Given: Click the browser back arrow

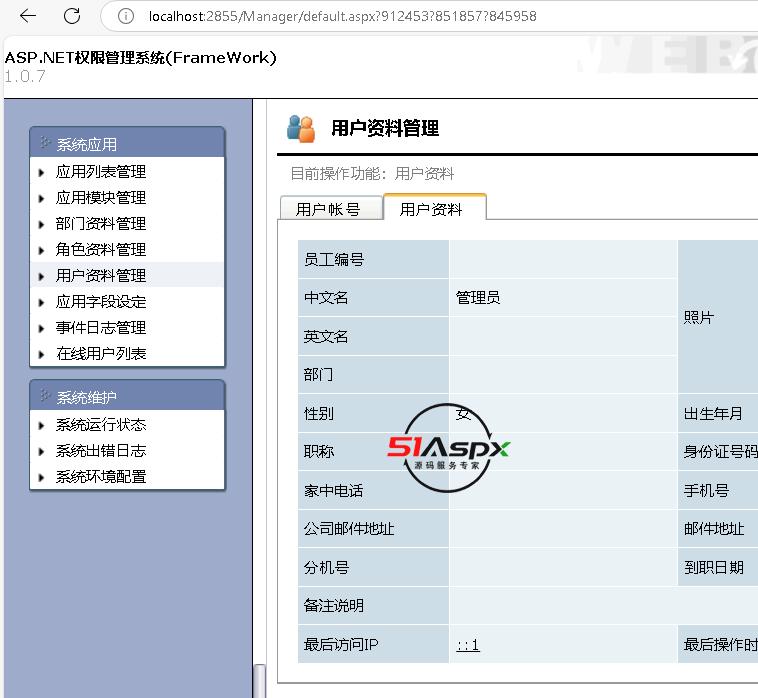Looking at the screenshot, I should coord(28,16).
